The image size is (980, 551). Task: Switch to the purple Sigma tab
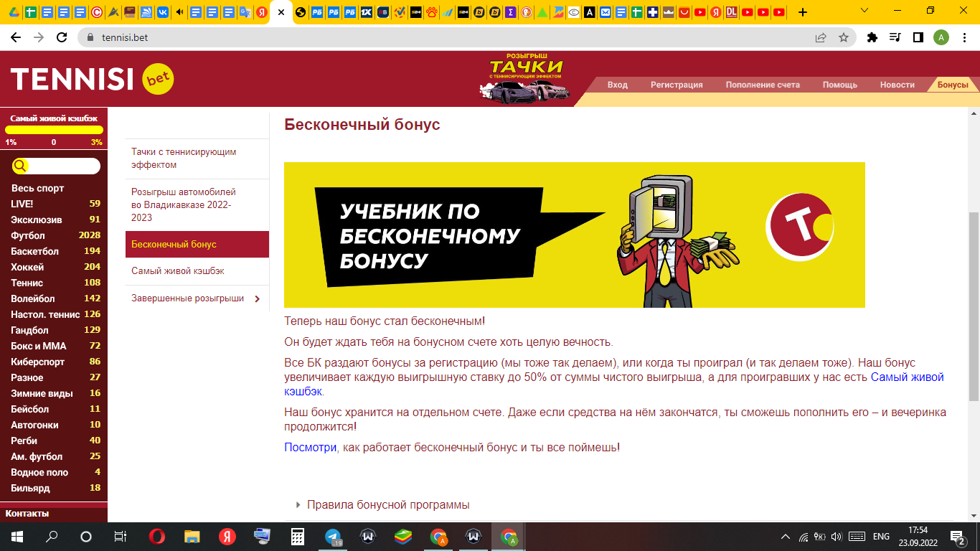click(509, 12)
